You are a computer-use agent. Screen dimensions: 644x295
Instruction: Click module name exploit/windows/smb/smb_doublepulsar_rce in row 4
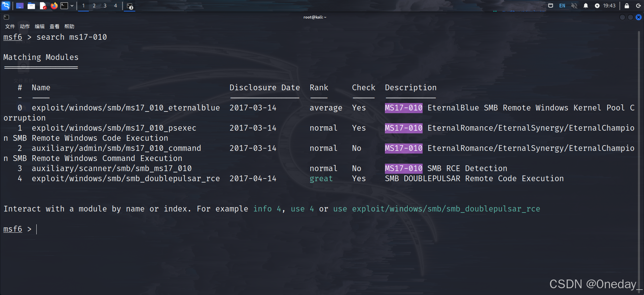[x=126, y=178]
